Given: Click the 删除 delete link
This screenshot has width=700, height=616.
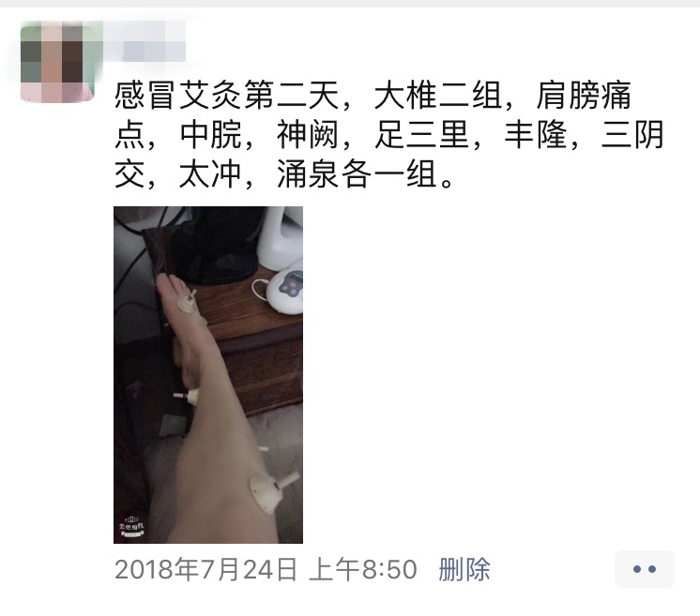Looking at the screenshot, I should (464, 569).
